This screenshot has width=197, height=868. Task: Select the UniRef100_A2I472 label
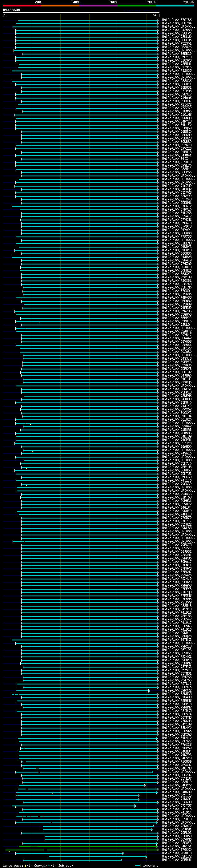pyautogui.click(x=177, y=104)
